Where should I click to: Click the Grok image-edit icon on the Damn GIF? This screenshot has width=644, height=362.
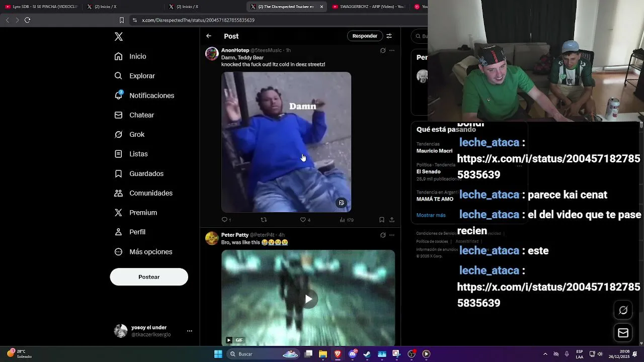341,203
